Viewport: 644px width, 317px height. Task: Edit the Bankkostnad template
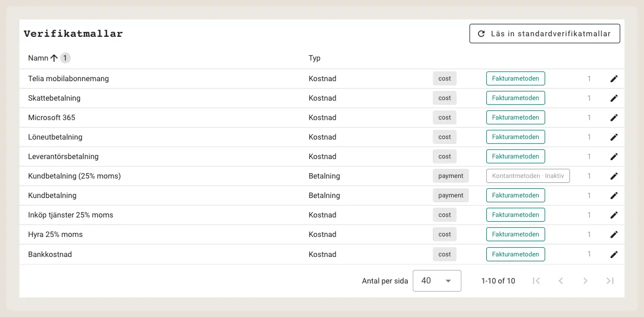coord(614,254)
